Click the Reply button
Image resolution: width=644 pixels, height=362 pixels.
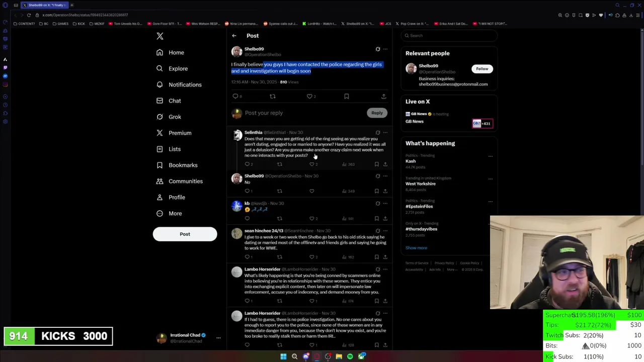(x=377, y=113)
